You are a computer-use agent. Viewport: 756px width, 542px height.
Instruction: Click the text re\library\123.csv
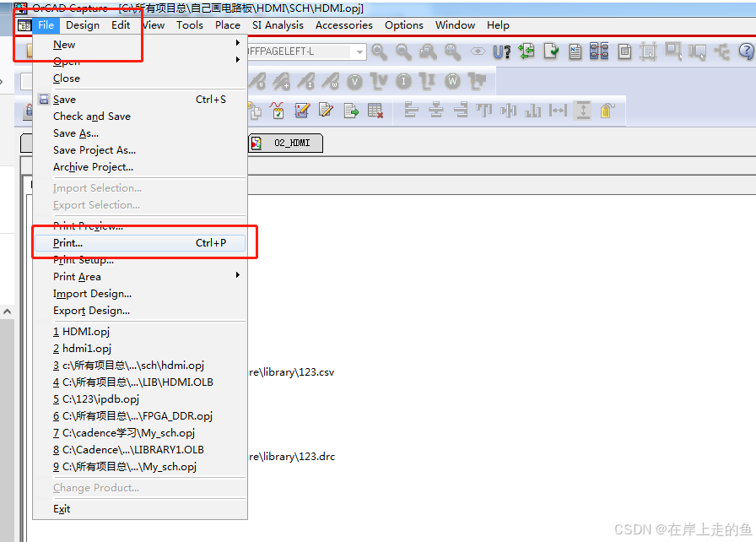click(292, 372)
